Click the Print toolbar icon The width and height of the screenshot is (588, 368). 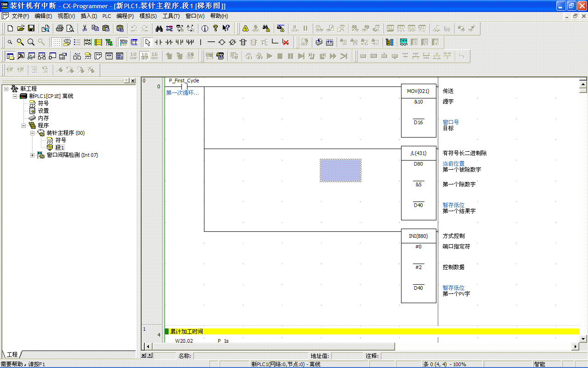pos(60,29)
